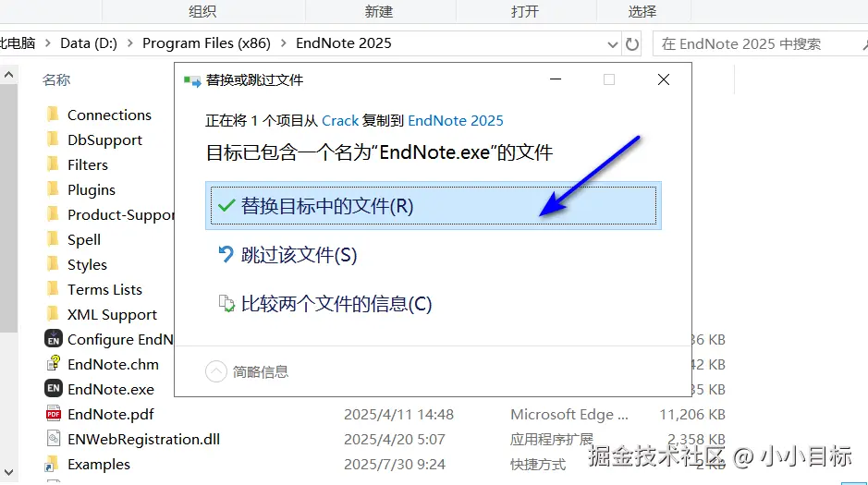Select the EndNote.pdf file name
The height and width of the screenshot is (485, 868).
(111, 414)
